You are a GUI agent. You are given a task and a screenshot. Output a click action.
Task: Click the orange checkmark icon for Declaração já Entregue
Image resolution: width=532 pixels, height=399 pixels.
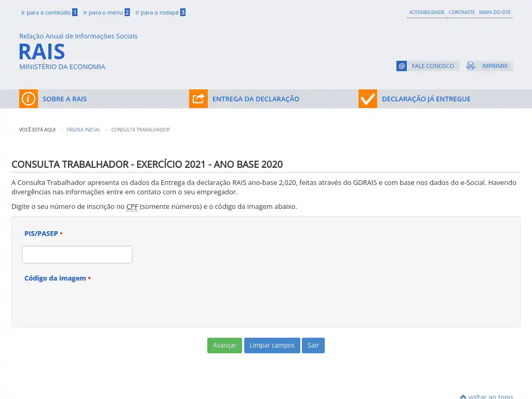[x=368, y=99]
